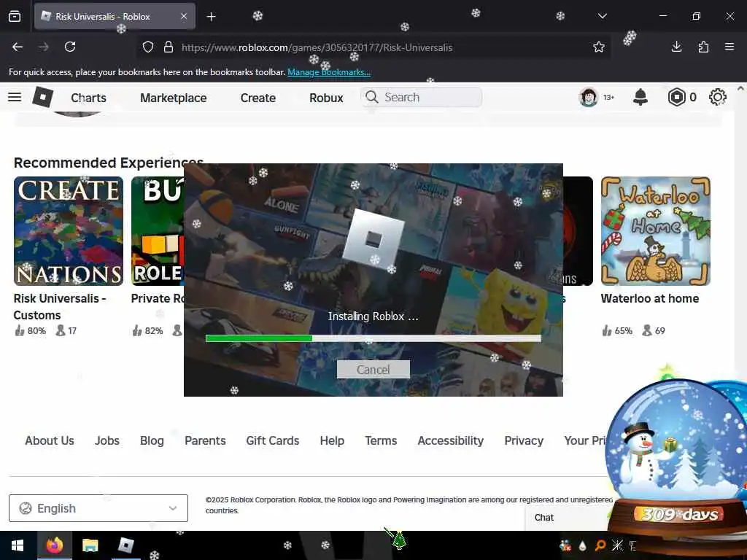Open the settings gear in Roblox header
The image size is (747, 560).
coord(718,97)
